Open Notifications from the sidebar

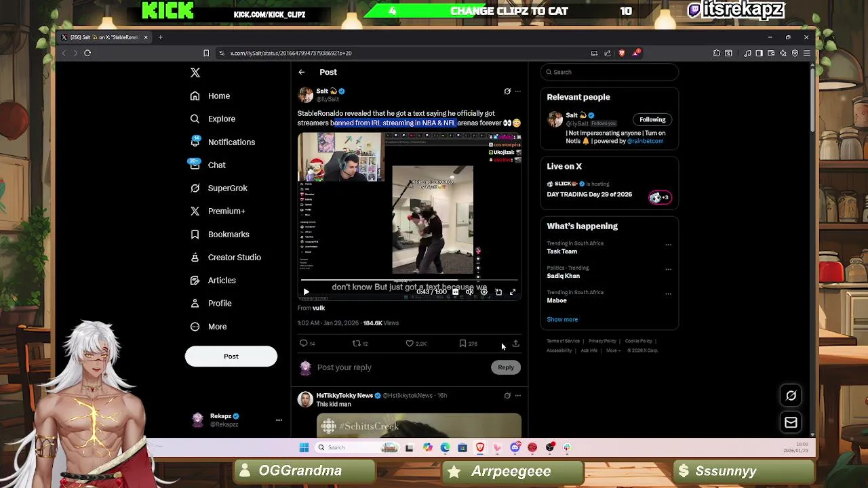[222, 142]
